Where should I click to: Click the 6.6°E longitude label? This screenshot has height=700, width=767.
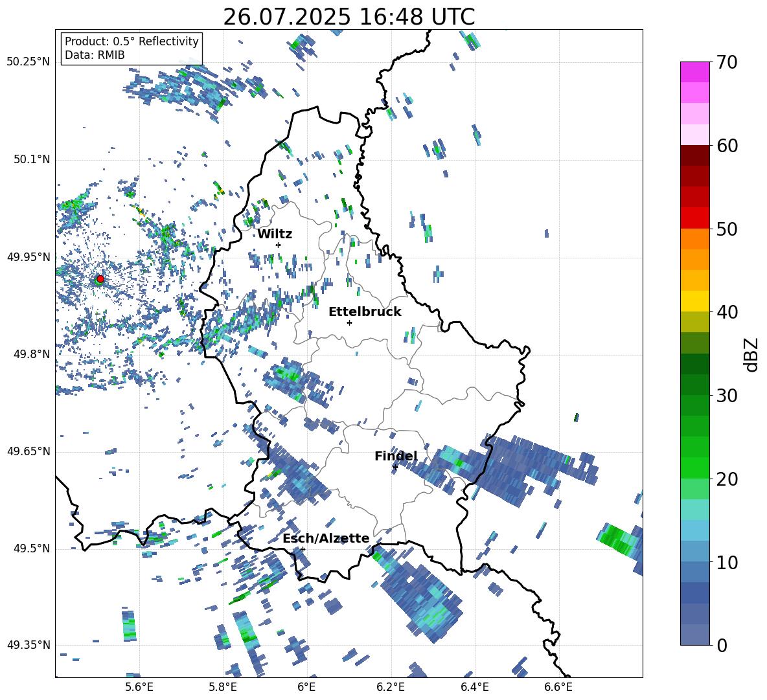tap(558, 687)
